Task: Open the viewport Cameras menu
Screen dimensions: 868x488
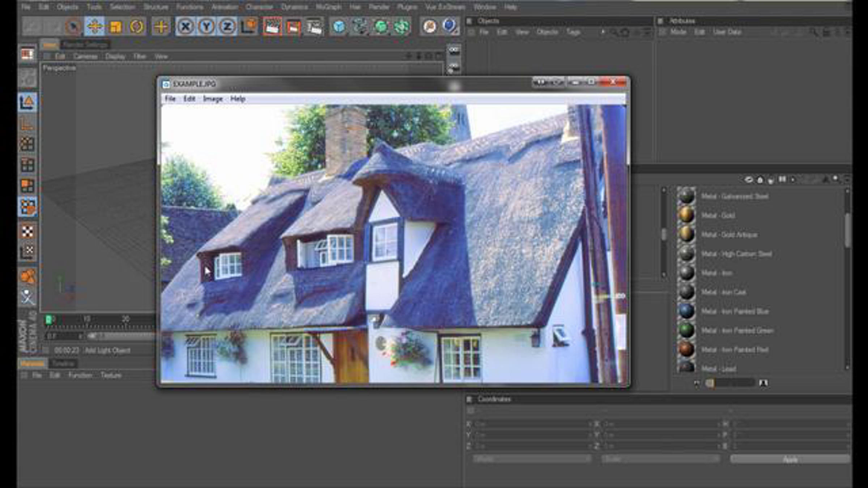Action: tap(85, 56)
